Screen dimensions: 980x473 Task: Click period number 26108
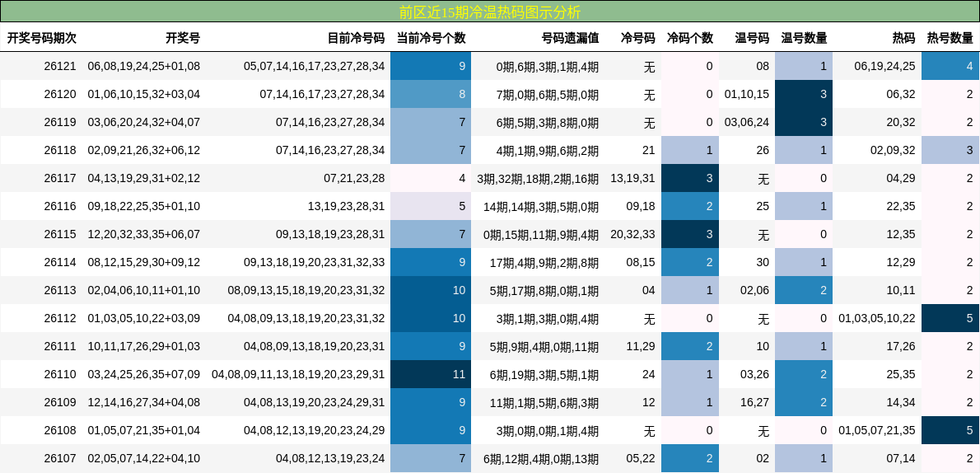pyautogui.click(x=60, y=430)
